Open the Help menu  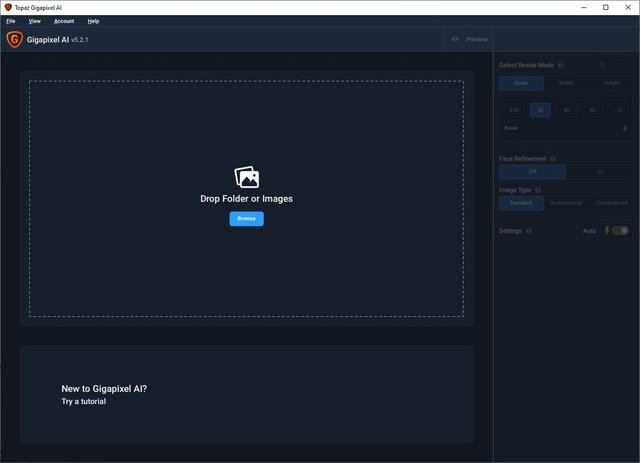[93, 21]
